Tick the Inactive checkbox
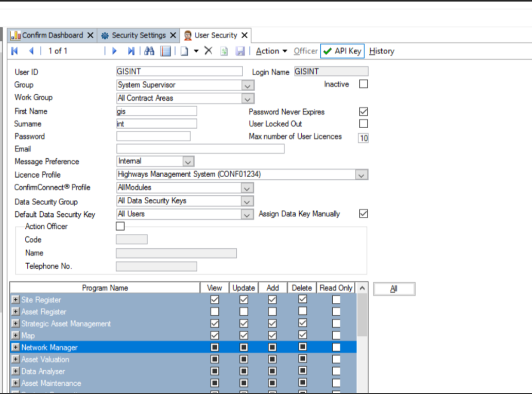This screenshot has height=394, width=532. pyautogui.click(x=363, y=84)
